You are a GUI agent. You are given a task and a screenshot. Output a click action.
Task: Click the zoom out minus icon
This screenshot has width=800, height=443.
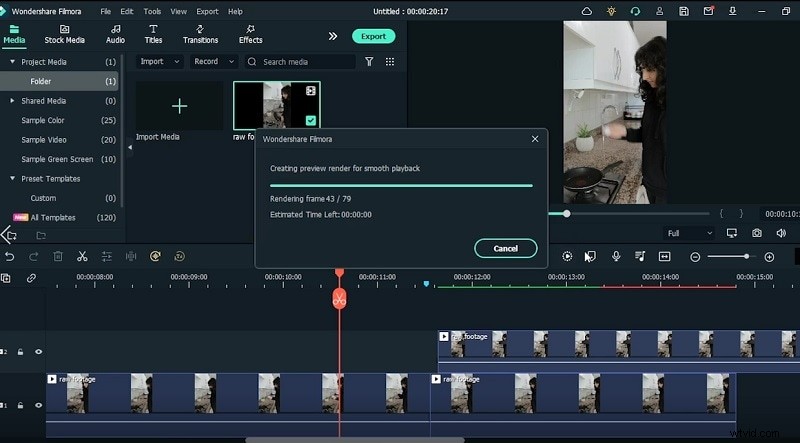pyautogui.click(x=695, y=257)
